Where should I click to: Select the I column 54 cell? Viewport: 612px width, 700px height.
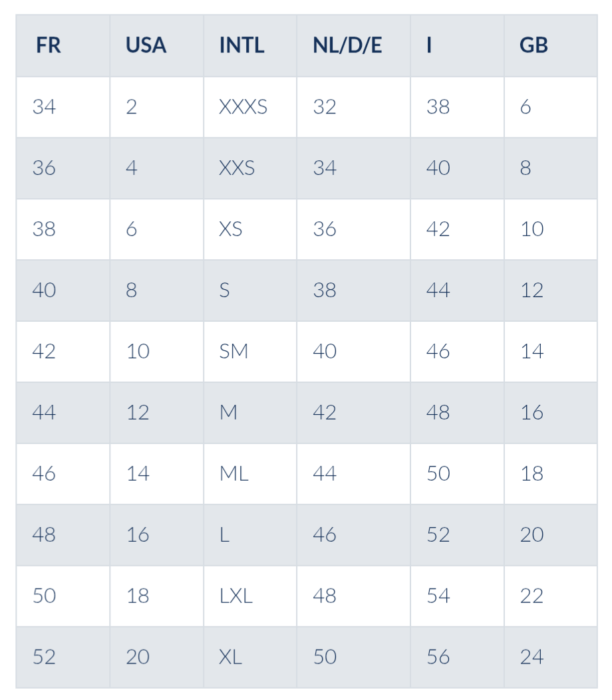(458, 596)
